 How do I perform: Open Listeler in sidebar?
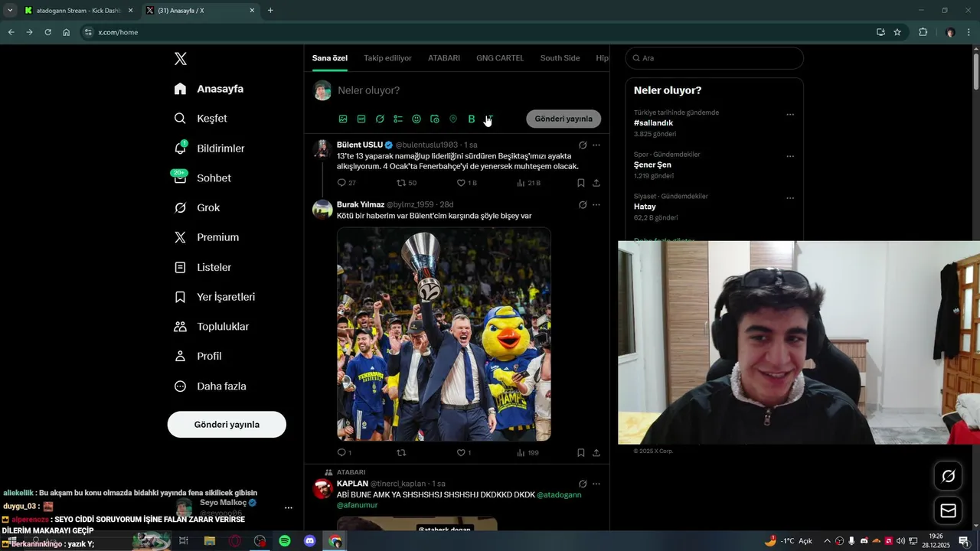click(x=203, y=267)
